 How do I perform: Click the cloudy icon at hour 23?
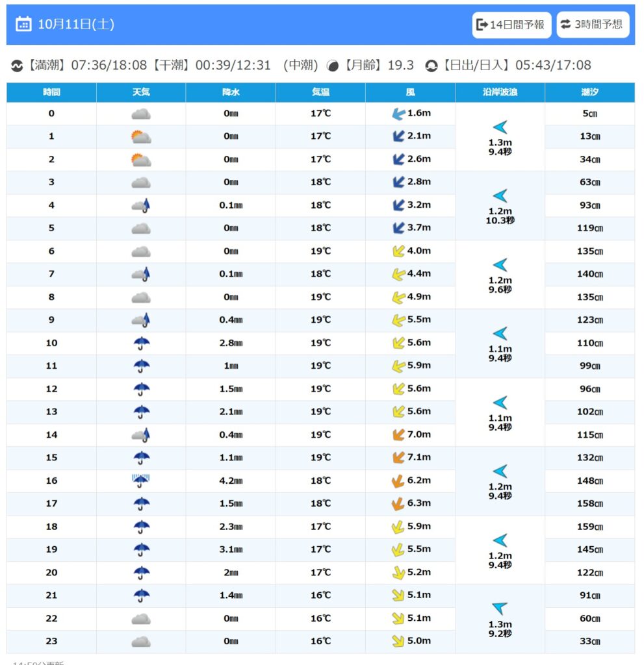click(141, 641)
